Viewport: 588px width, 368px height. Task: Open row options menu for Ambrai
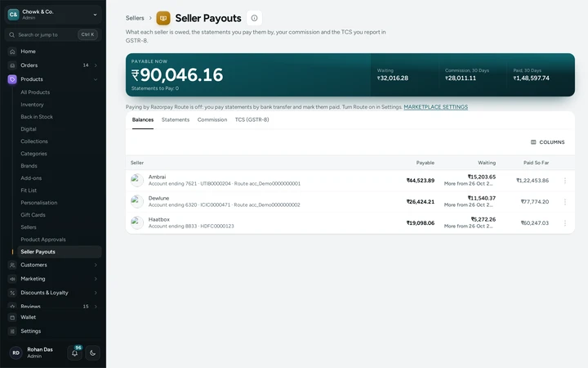tap(565, 181)
